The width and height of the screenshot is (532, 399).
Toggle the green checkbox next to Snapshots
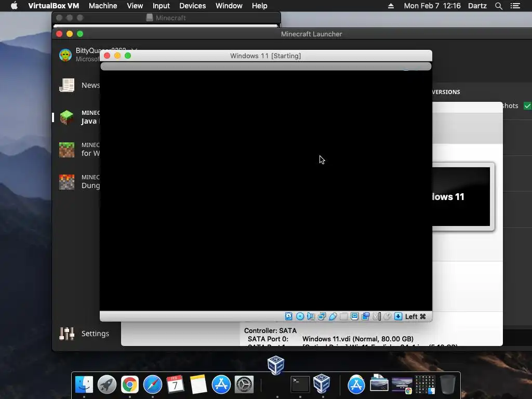pyautogui.click(x=527, y=106)
